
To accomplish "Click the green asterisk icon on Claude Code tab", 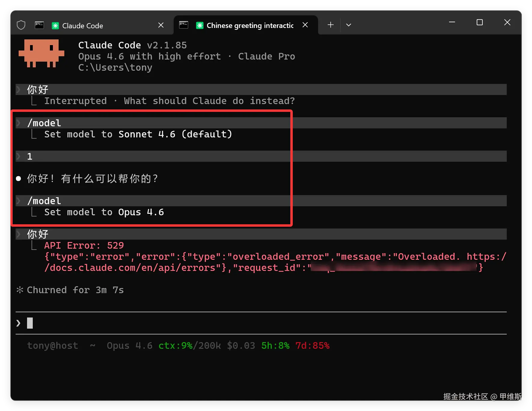I will click(x=55, y=26).
